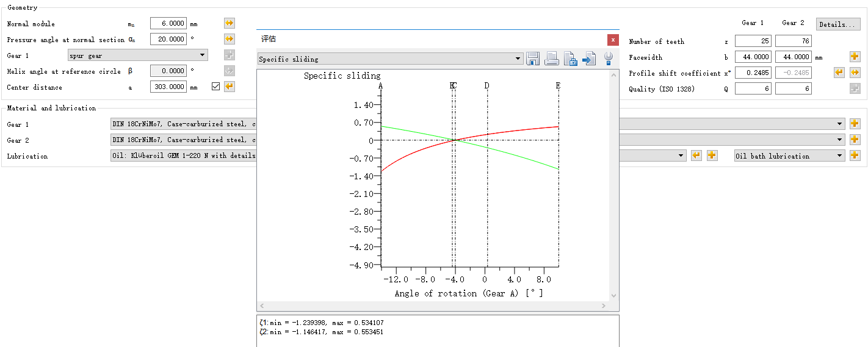Click the Gear 2 quality field

794,88
